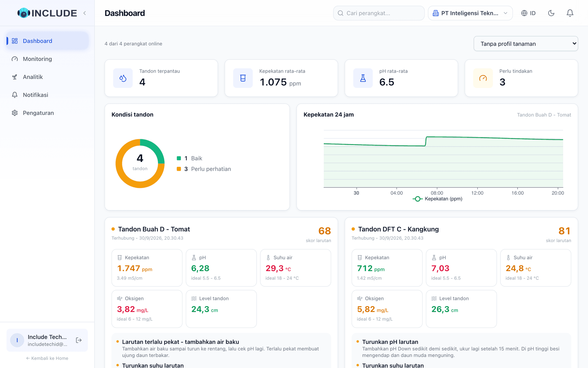Click the Tandon Buah D - Tomat title
Screen dimensions: 588x368
point(154,229)
